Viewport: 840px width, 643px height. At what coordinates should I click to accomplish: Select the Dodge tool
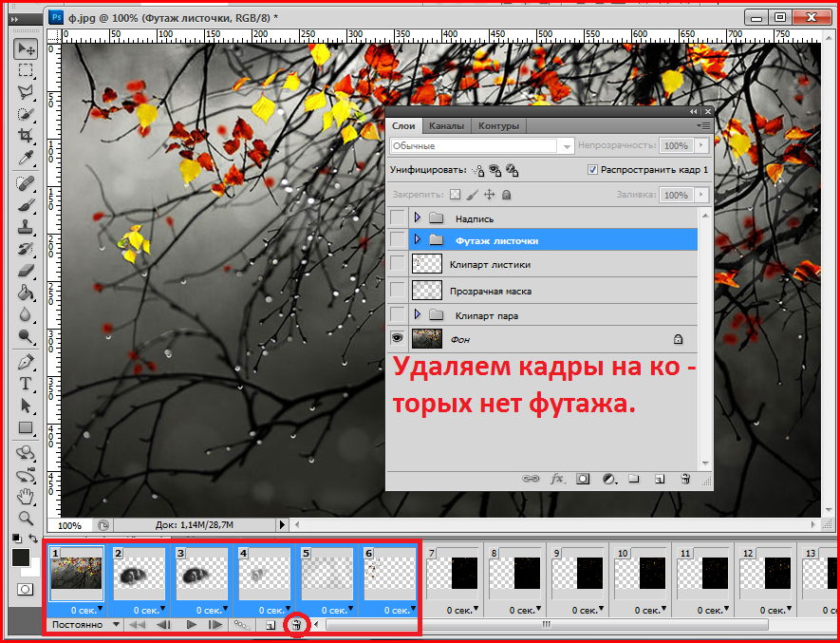(26, 336)
